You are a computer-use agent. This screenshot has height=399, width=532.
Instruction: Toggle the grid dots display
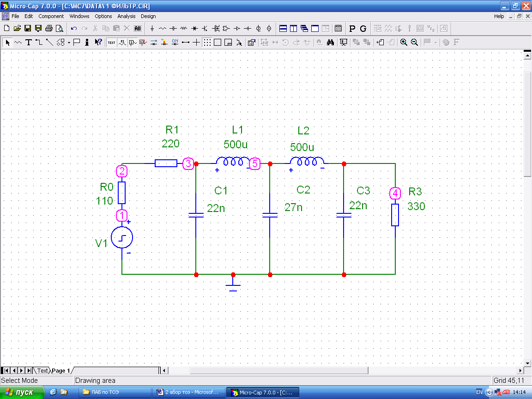coord(207,42)
